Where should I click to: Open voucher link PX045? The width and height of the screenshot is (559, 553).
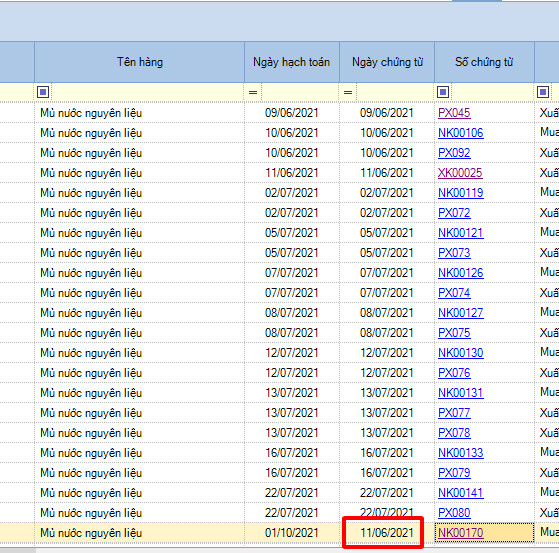(454, 113)
